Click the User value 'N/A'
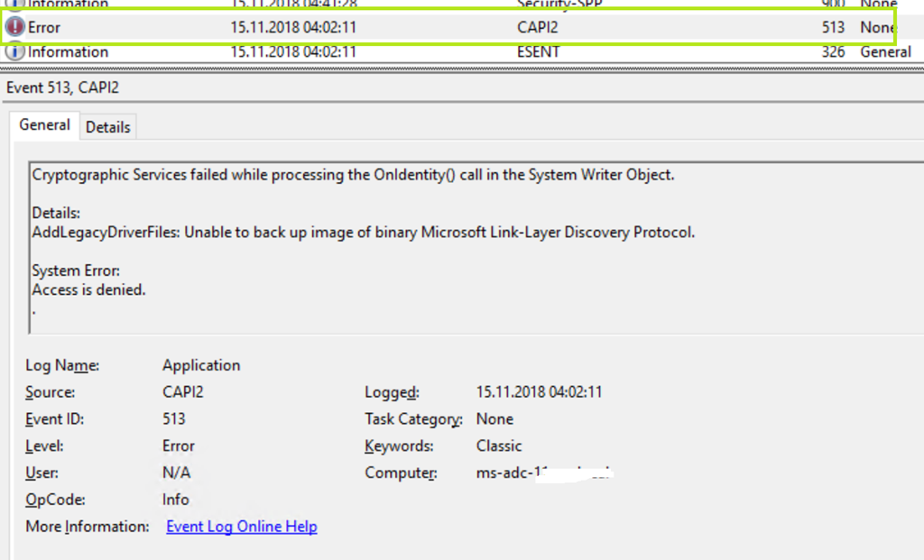Viewport: 924px width, 560px height. [x=176, y=473]
